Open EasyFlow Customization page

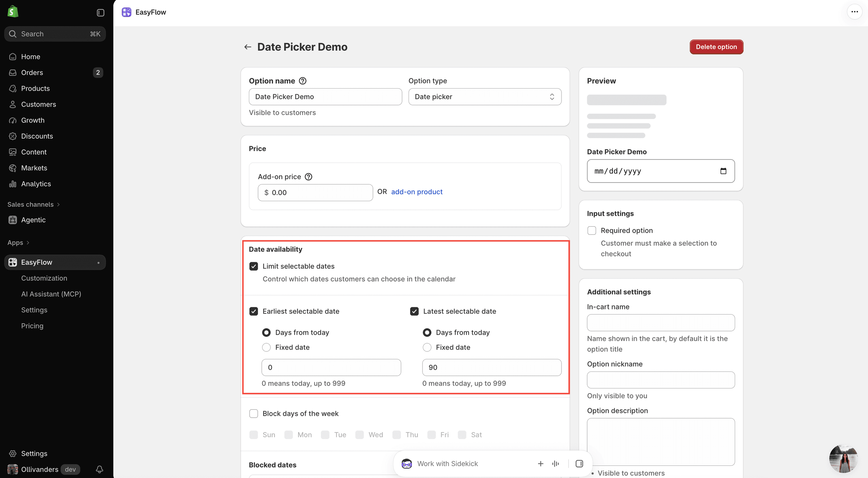point(44,278)
